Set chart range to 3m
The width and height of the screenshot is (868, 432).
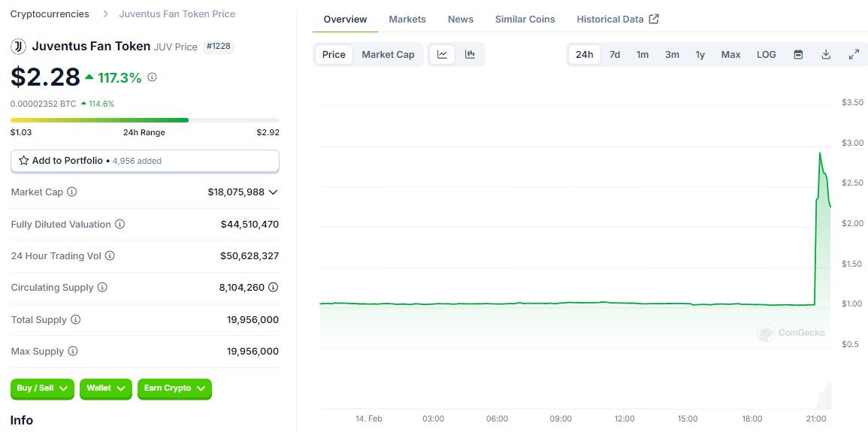pos(672,54)
